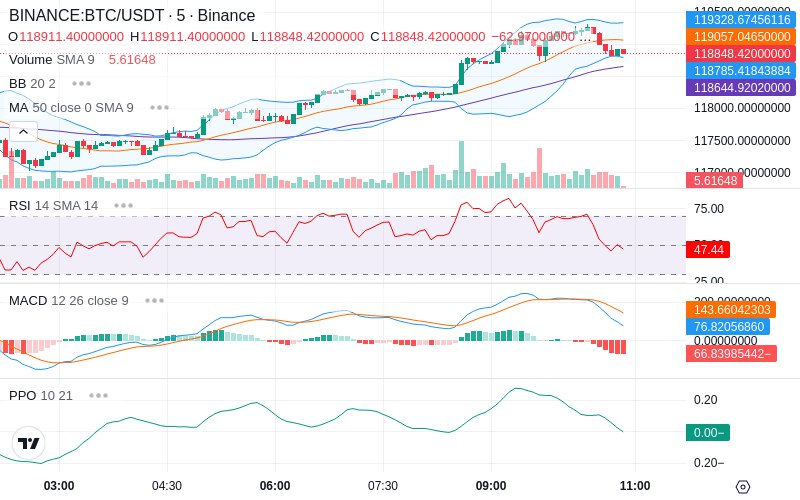Screen dimensions: 800x500
Task: Click the 117500.00000000 price scale tick
Action: pyautogui.click(x=742, y=140)
